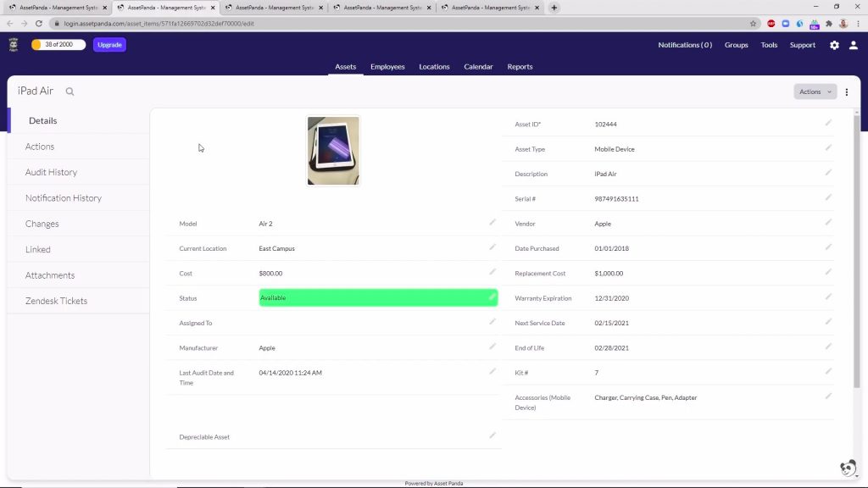Open the Zendesk Tickets section

tap(56, 301)
